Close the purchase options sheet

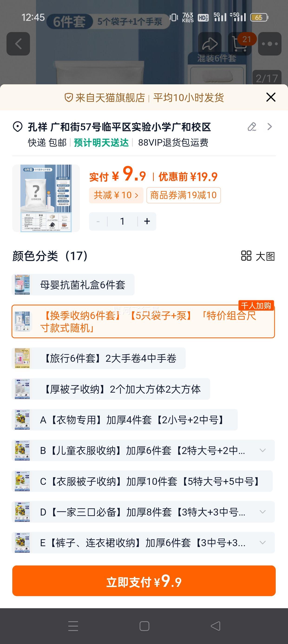271,97
